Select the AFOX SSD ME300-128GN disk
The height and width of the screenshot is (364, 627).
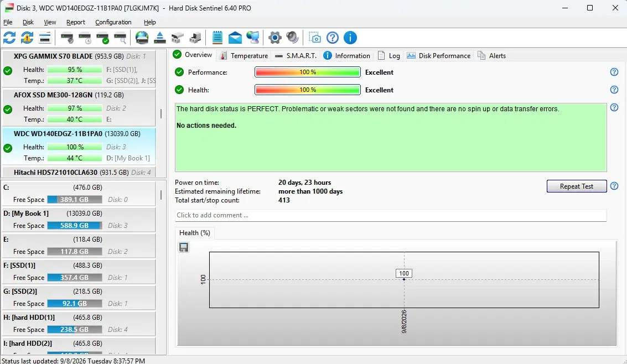tap(79, 107)
